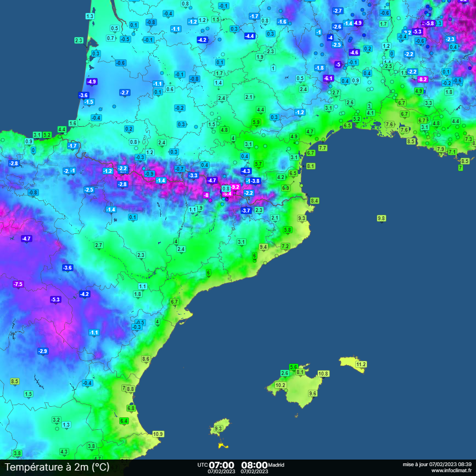Select the 8.6 station label
The height and width of the screenshot is (476, 476).
(145, 359)
